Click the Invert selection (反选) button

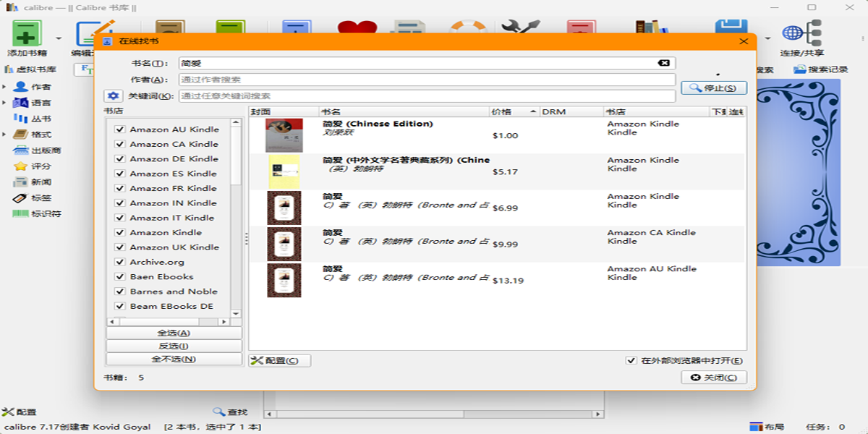pos(174,346)
